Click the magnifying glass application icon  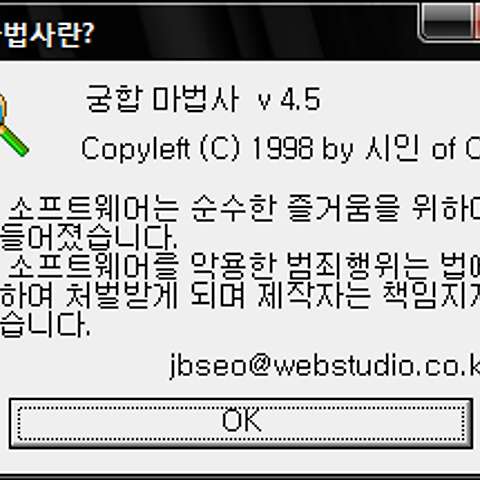point(13,125)
